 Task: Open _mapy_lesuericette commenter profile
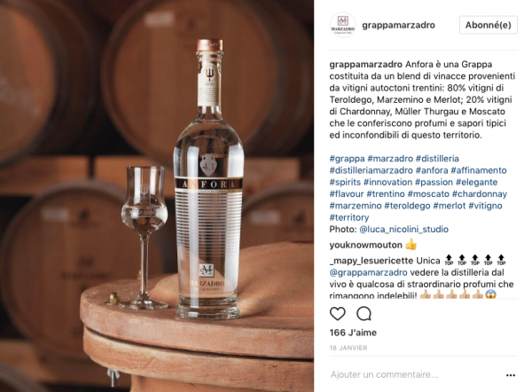pos(372,261)
